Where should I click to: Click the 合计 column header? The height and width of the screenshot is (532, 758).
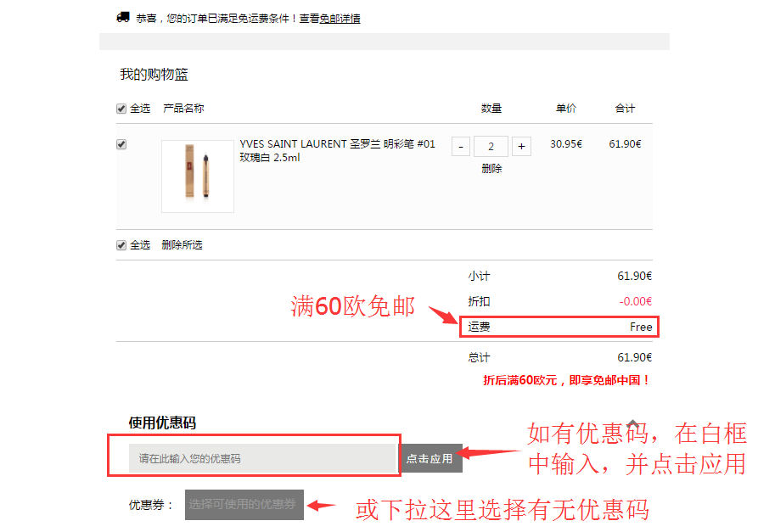click(x=625, y=109)
